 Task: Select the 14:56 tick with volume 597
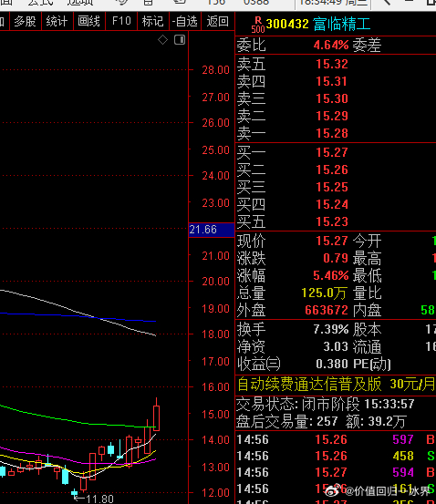point(336,439)
